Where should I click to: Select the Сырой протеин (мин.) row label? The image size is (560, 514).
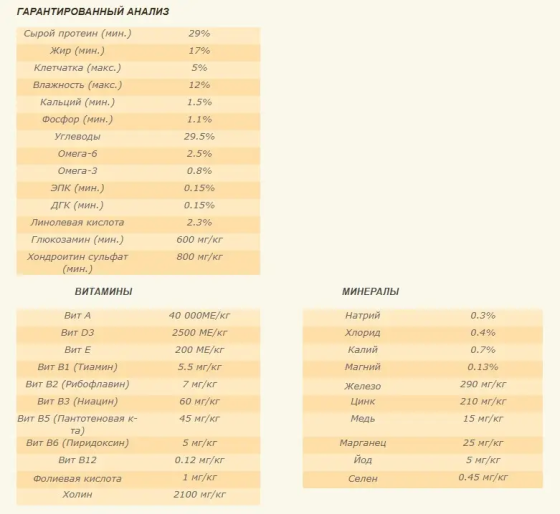tap(78, 34)
